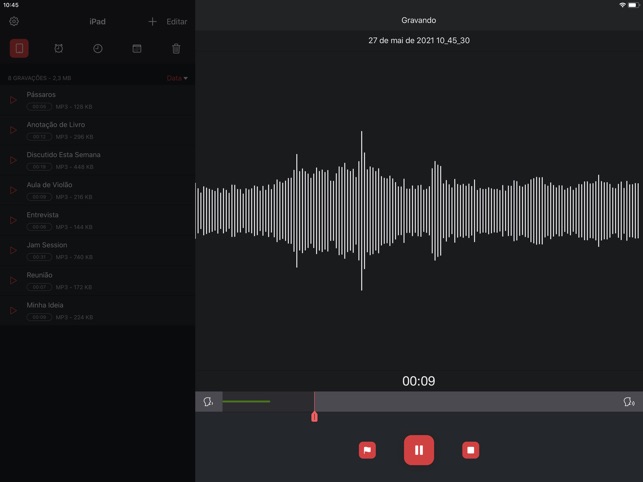643x482 pixels.
Task: Select the Reunião title
Action: 39,275
